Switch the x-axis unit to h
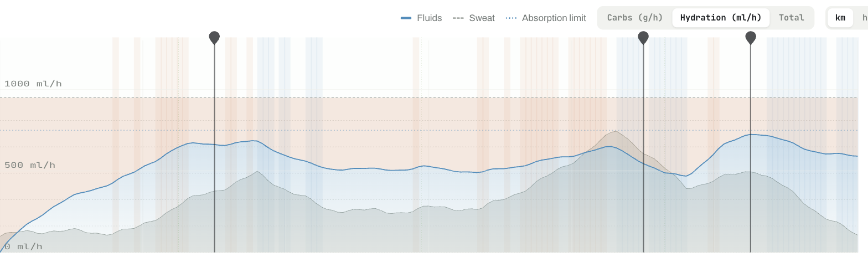 864,18
